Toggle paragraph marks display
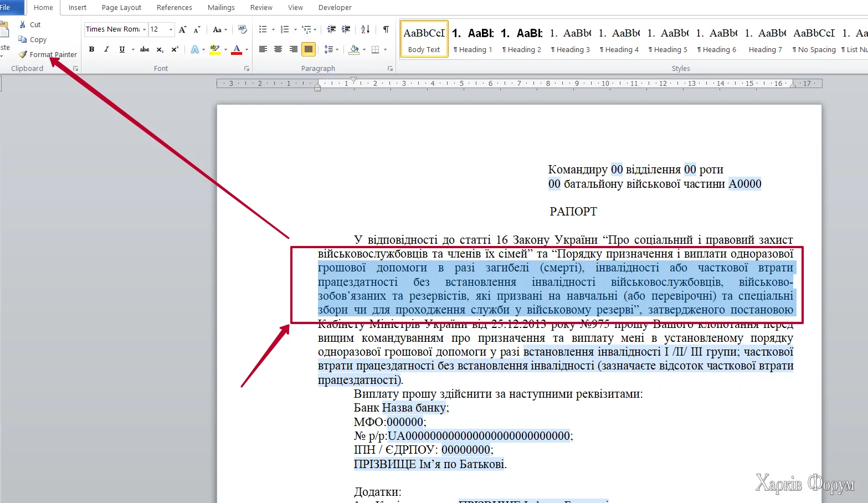 [386, 29]
